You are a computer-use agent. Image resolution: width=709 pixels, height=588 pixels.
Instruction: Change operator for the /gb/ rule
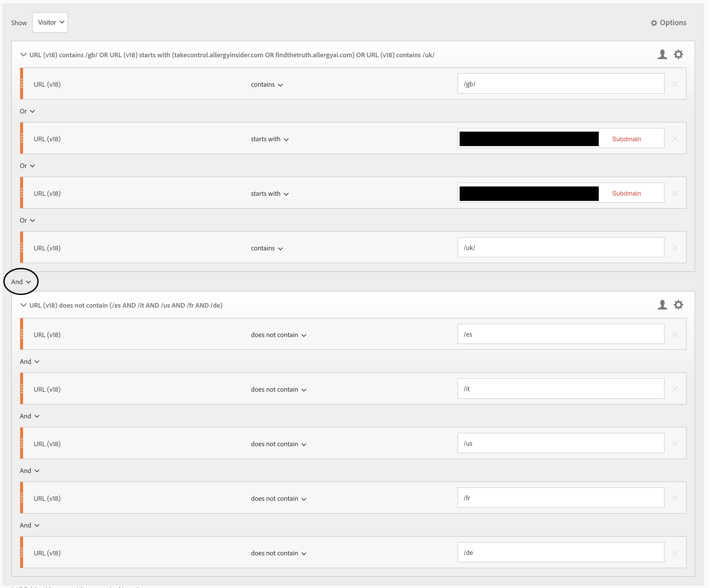tap(266, 85)
